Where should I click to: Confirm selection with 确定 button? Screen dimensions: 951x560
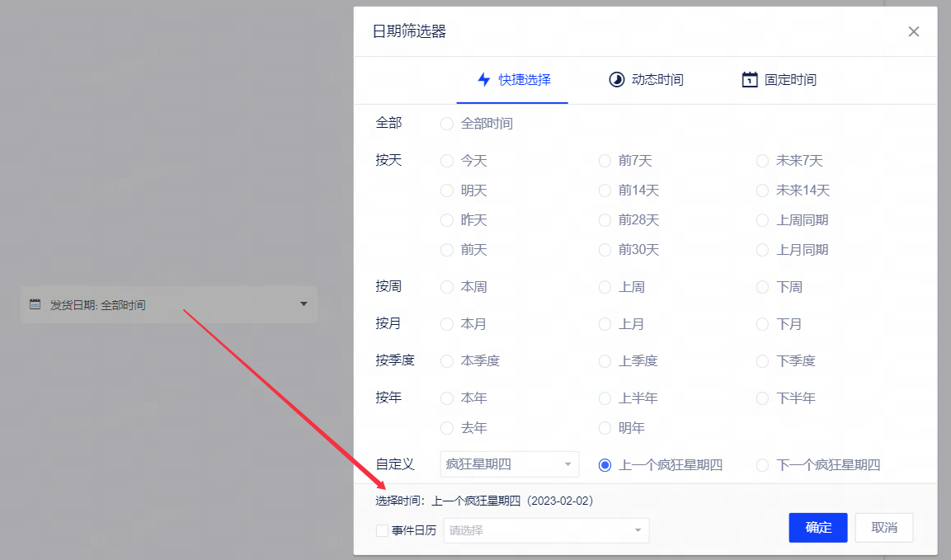point(817,528)
